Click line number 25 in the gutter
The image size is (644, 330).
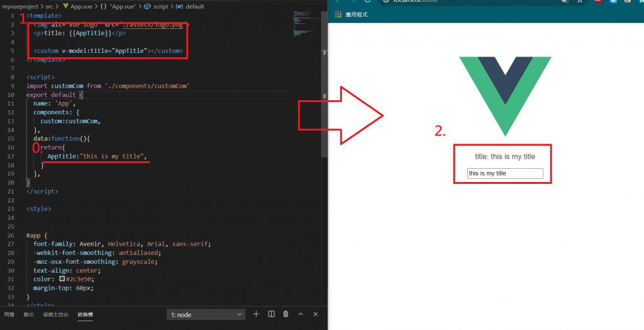pyautogui.click(x=11, y=226)
